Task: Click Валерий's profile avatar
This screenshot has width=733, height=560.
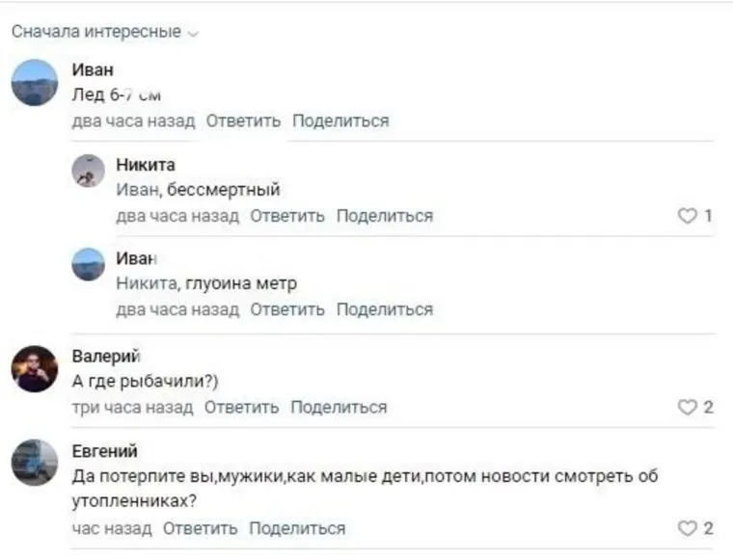Action: coord(35,368)
